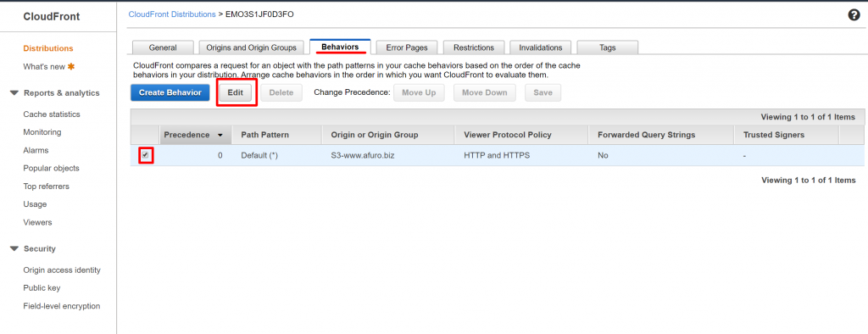Click the Path Pattern column header
This screenshot has height=334, width=868.
coord(277,135)
